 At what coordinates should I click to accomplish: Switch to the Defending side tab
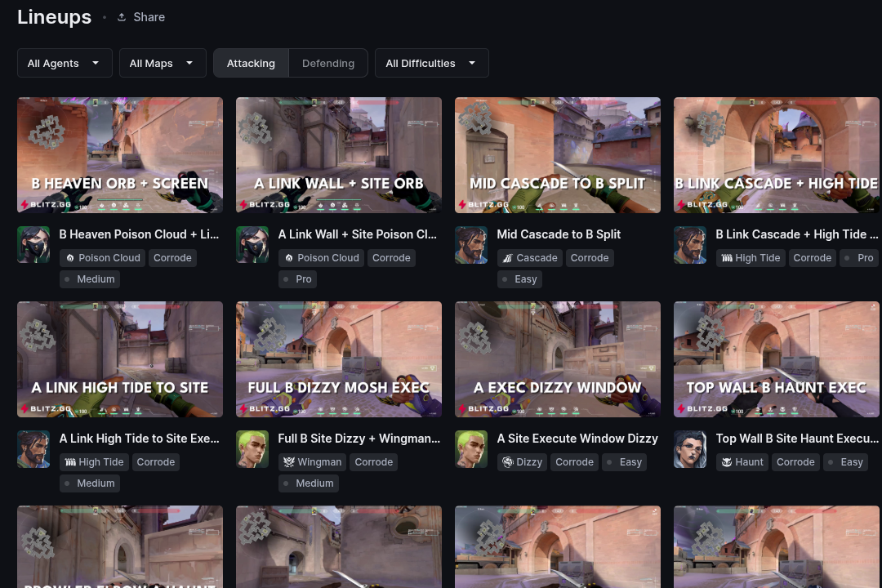[328, 63]
